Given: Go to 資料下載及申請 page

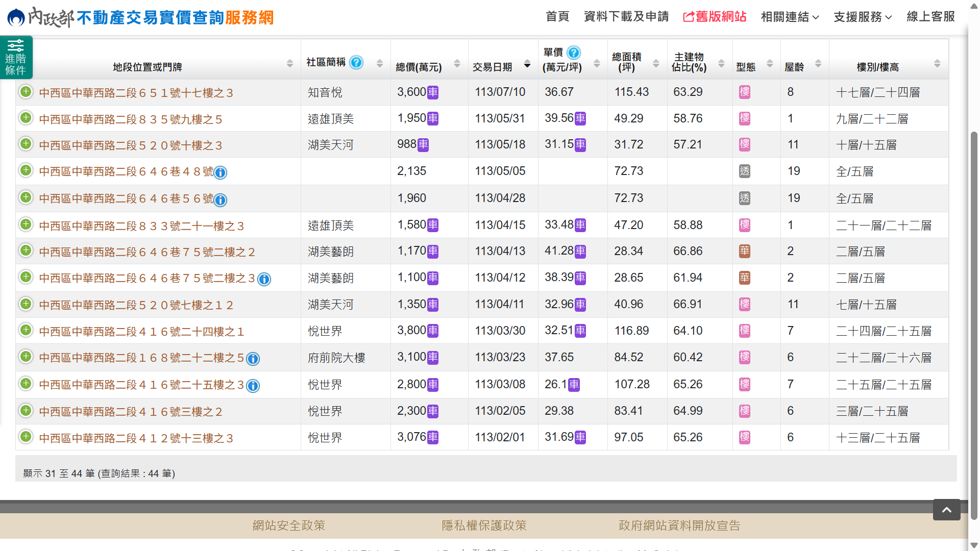Looking at the screenshot, I should coord(626,17).
